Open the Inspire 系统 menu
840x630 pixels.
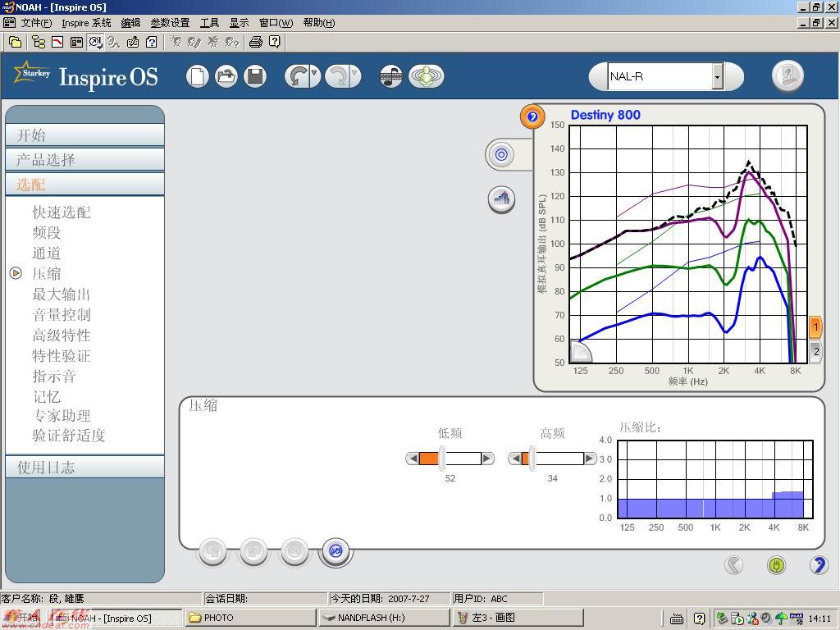[86, 23]
